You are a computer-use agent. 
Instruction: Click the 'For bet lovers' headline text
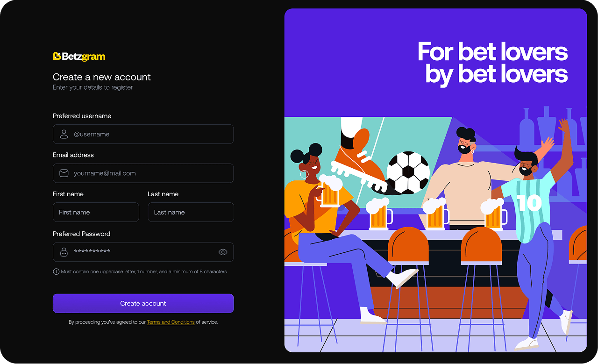493,51
